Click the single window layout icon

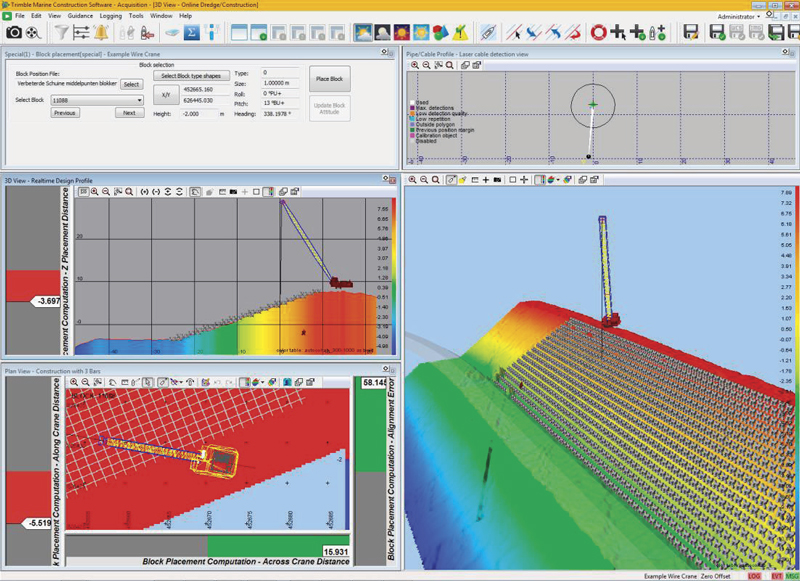[x=239, y=33]
